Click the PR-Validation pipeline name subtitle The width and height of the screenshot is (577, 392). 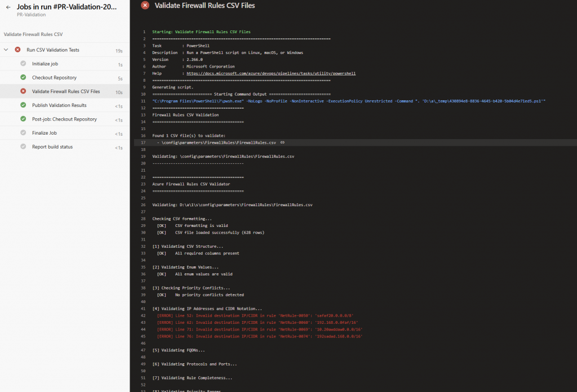click(31, 15)
